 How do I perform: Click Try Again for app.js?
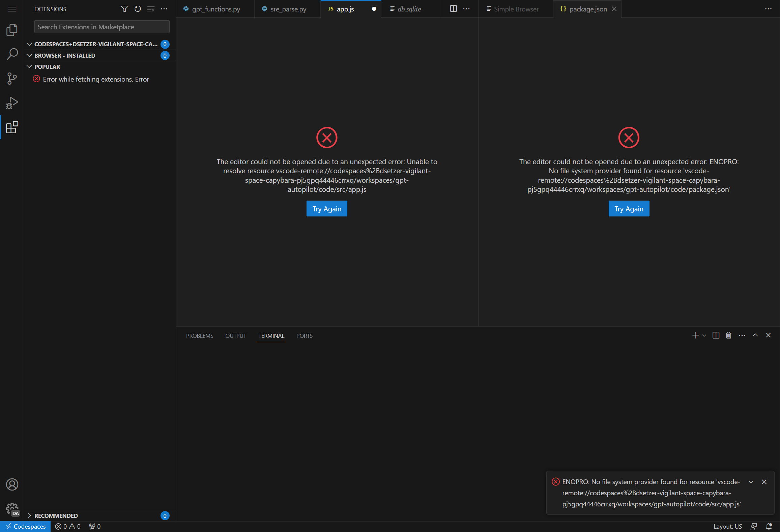coord(326,208)
